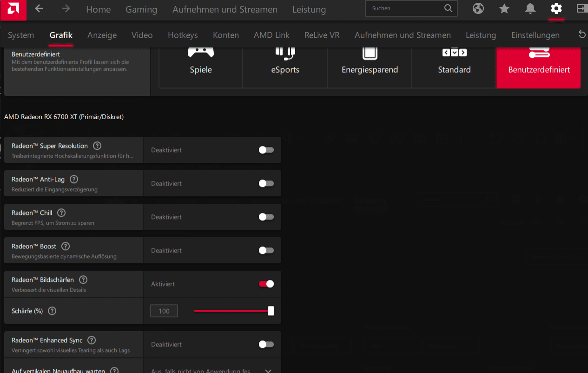Go forward with the right arrow
The height and width of the screenshot is (373, 588).
(66, 9)
